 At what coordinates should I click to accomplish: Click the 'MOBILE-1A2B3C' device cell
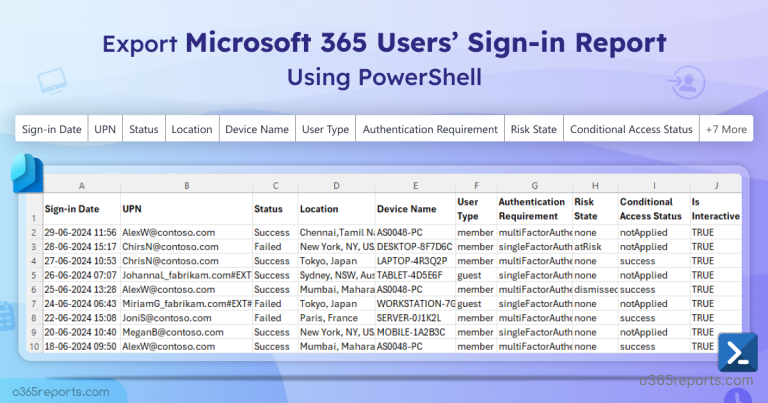[x=415, y=332]
